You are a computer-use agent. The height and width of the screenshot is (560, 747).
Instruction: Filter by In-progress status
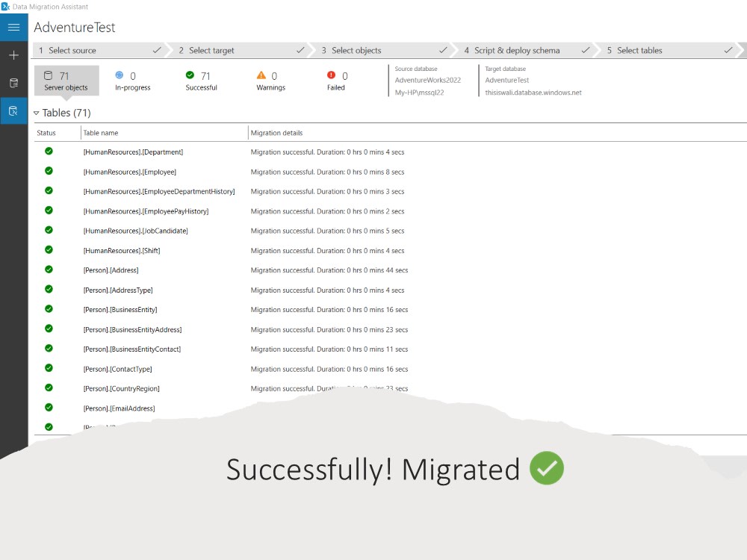[132, 81]
